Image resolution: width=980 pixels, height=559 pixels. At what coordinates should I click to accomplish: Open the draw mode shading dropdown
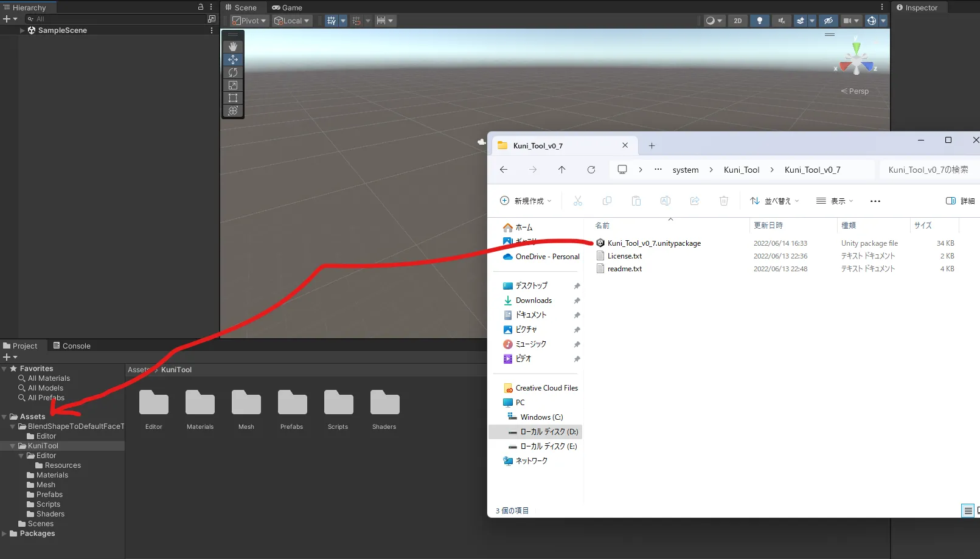coord(714,21)
